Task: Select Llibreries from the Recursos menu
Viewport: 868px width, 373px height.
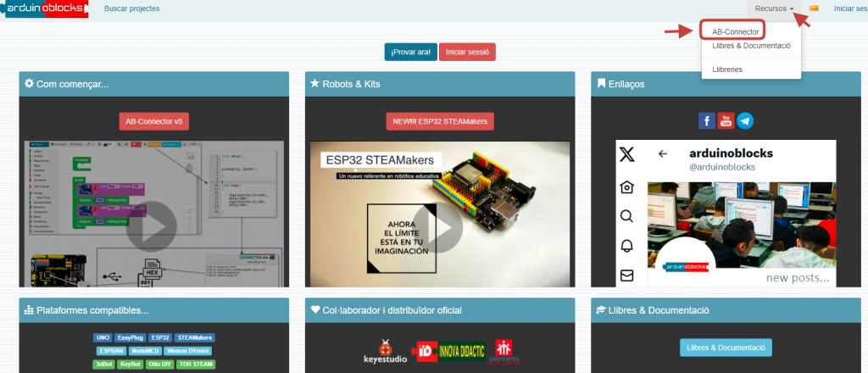Action: (727, 70)
